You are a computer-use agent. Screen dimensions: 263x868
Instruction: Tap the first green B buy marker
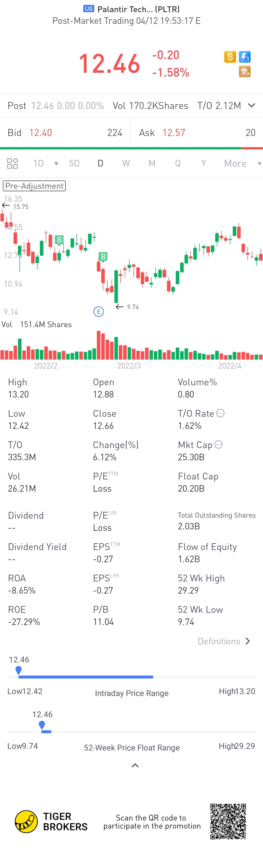59,240
